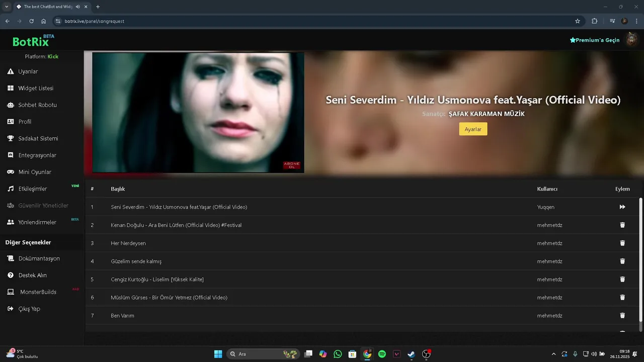Click the Ayarlar settings button

pyautogui.click(x=473, y=129)
